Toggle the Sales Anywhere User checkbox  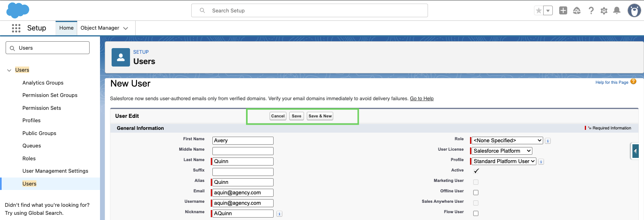pyautogui.click(x=476, y=203)
